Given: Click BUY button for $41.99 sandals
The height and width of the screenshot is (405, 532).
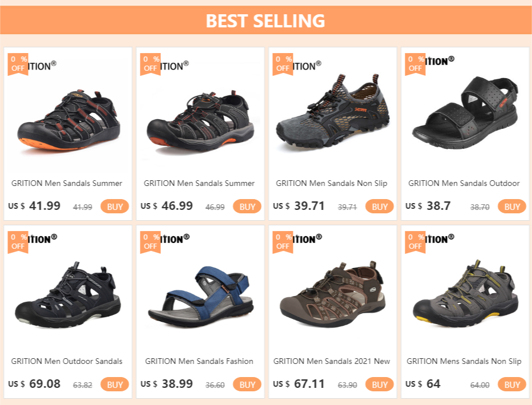Looking at the screenshot, I should point(115,206).
